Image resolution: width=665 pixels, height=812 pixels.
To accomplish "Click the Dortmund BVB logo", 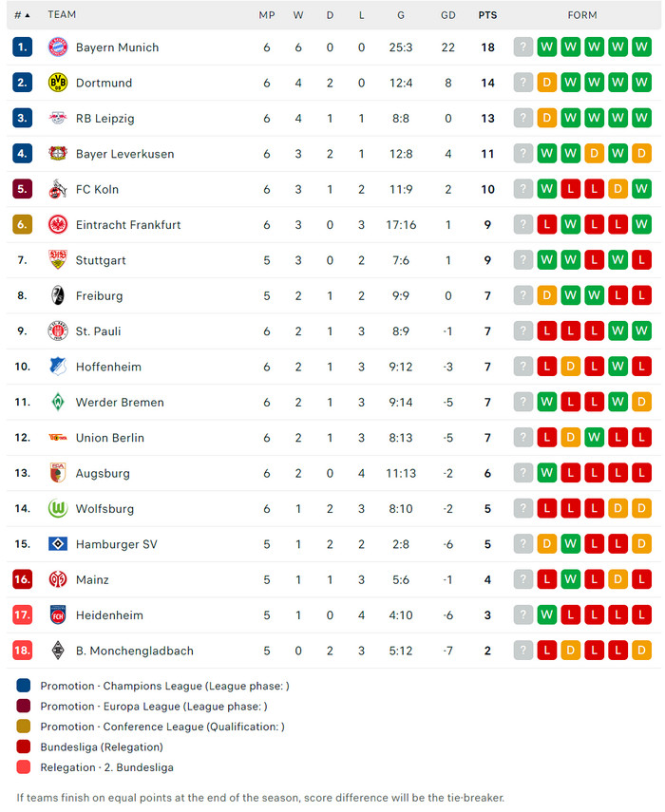I will (x=58, y=83).
